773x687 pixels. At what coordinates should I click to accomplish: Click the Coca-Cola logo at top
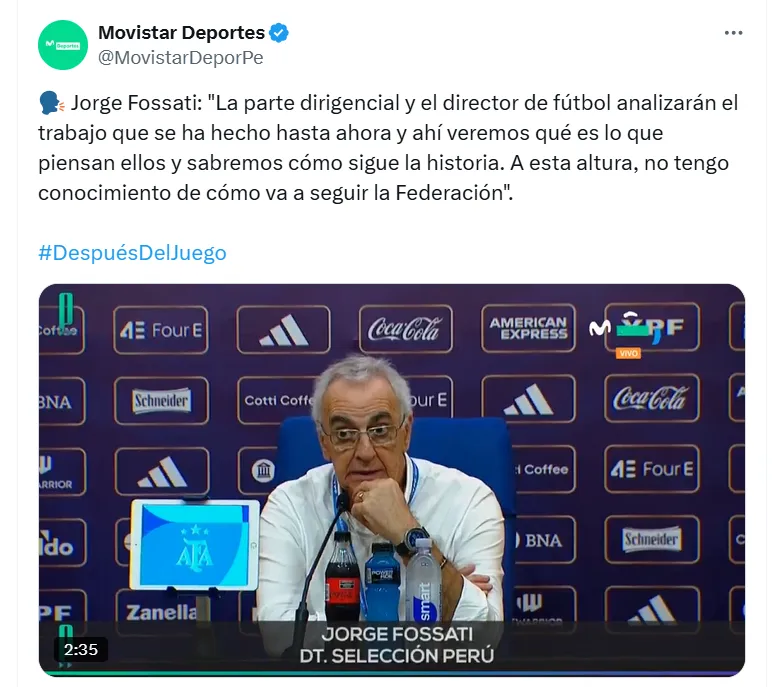(x=405, y=329)
